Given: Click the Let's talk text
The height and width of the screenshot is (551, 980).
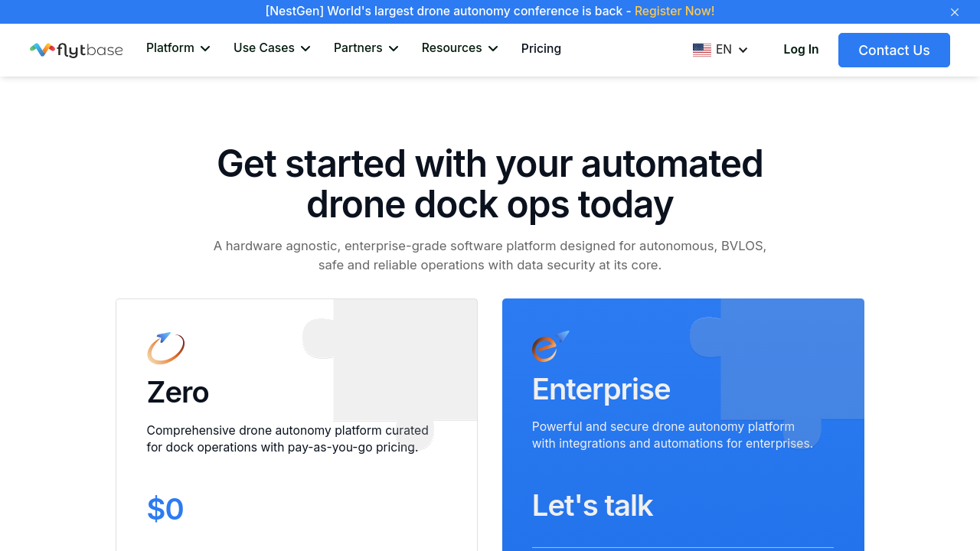Looking at the screenshot, I should click(592, 506).
